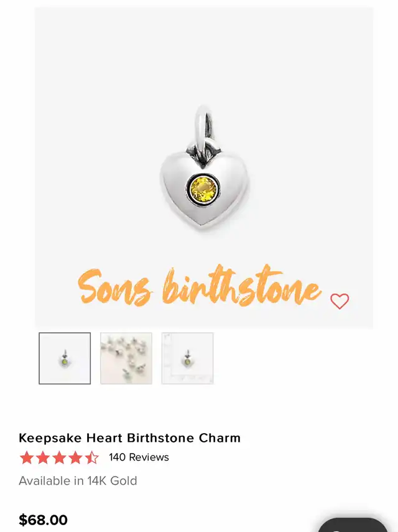Open the dark floating chat button
Screen dimensions: 398x532
[x=353, y=525]
